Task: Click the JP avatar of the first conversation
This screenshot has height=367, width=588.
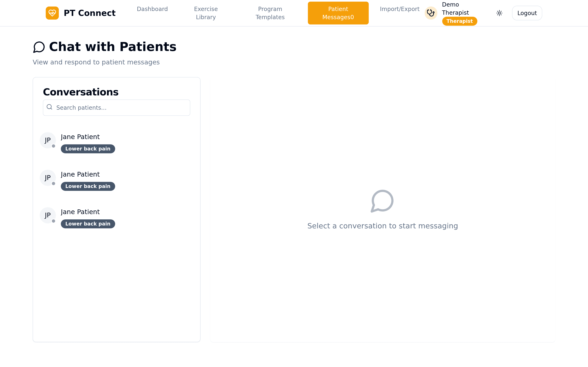Action: click(x=47, y=140)
